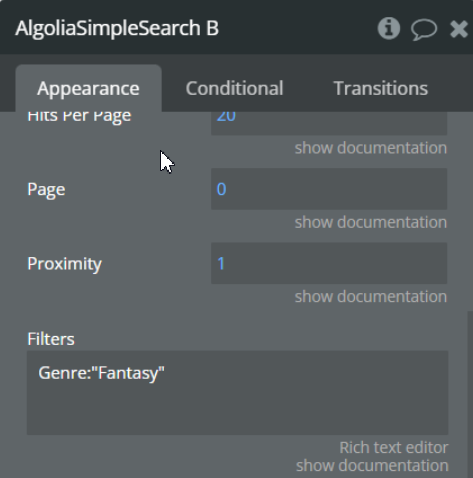Show documentation under the Filters box
473x478 pixels.
(x=372, y=466)
